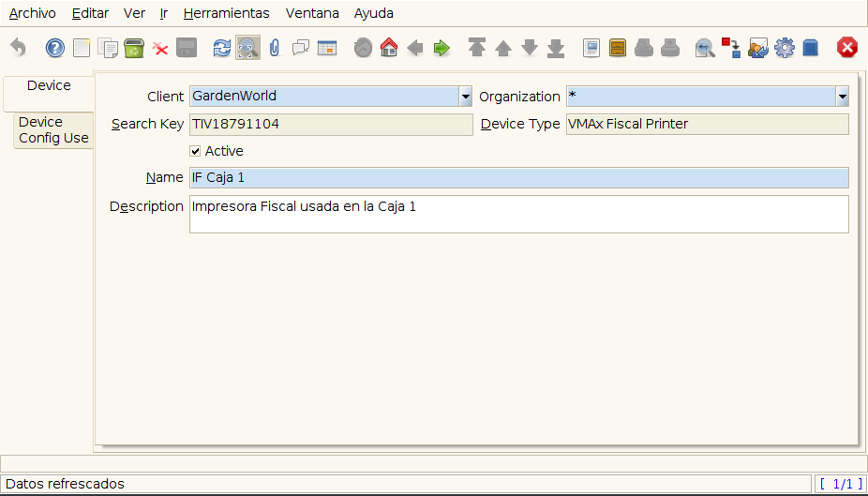868x496 pixels.
Task: Click the floppy disk Save icon
Action: coord(187,48)
